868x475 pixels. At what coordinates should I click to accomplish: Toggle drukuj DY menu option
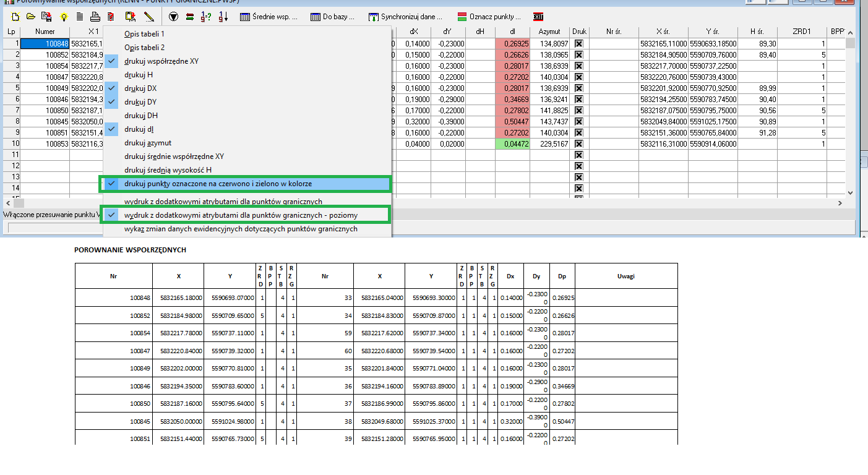click(247, 101)
